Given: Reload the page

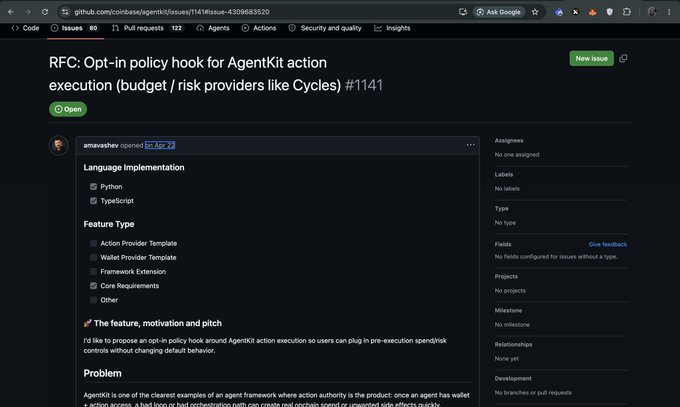Looking at the screenshot, I should [45, 12].
